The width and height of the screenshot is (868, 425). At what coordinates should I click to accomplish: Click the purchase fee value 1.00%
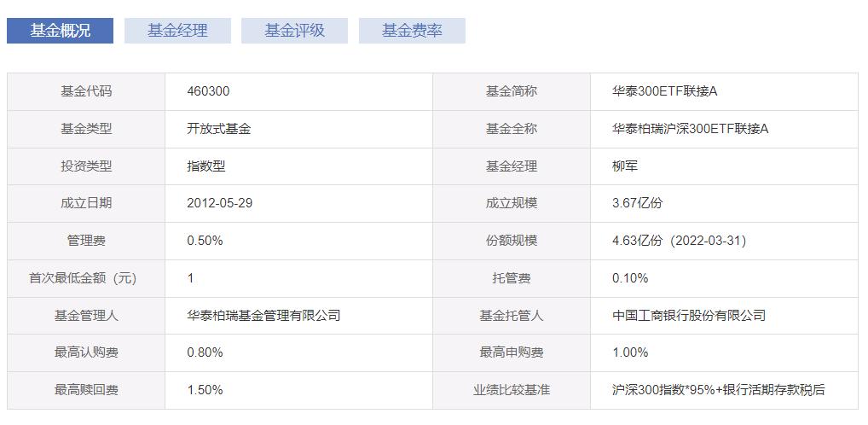[x=630, y=352]
